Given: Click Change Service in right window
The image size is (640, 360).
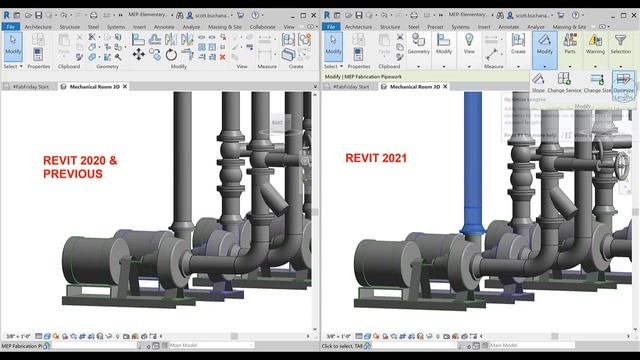Looking at the screenshot, I should [x=564, y=83].
